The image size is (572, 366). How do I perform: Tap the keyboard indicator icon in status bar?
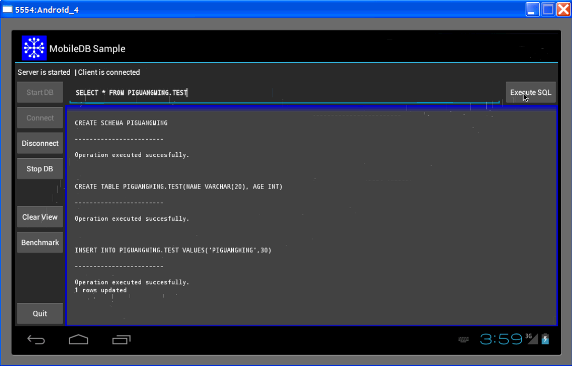(463, 340)
